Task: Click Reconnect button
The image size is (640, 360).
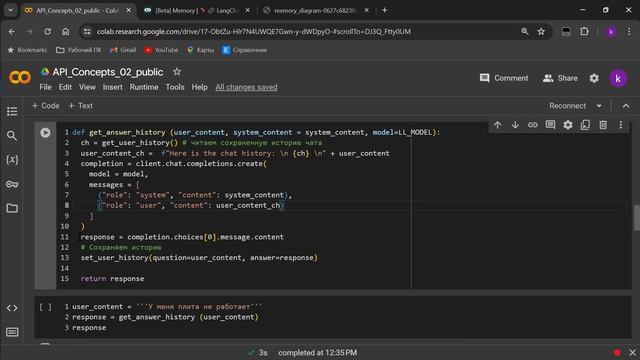Action: pyautogui.click(x=567, y=106)
